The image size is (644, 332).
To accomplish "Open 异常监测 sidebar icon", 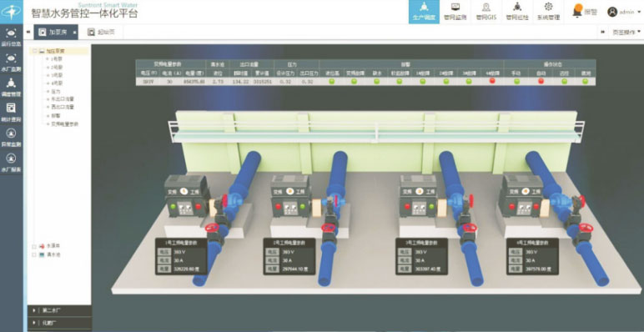I will [11, 138].
